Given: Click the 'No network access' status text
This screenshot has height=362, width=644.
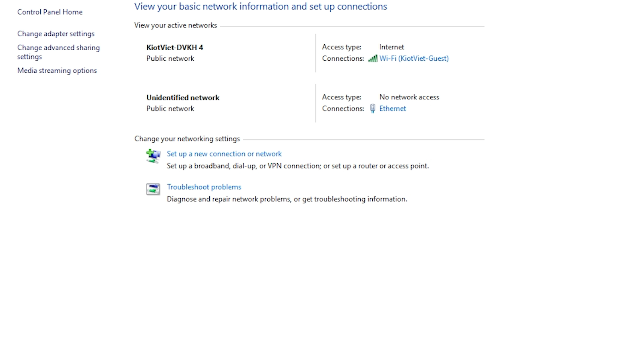Looking at the screenshot, I should tap(409, 97).
